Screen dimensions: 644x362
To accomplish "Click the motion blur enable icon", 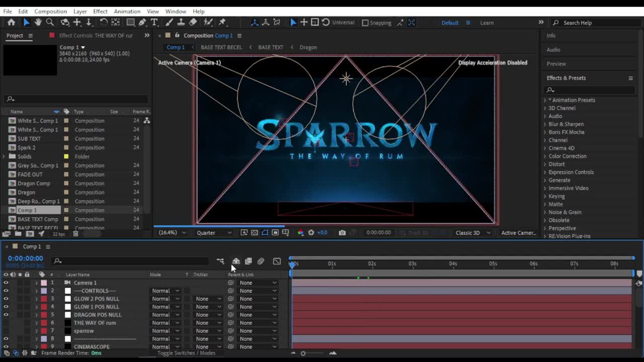I will (x=261, y=261).
